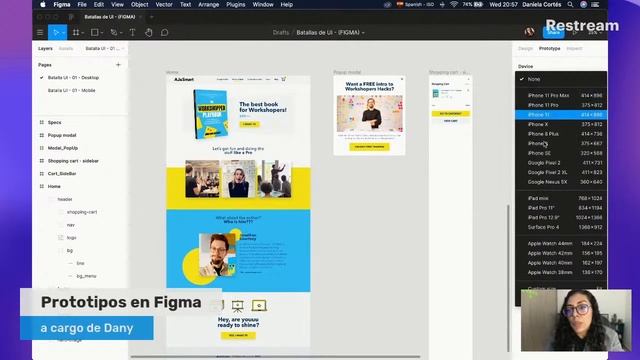This screenshot has height=360, width=640.
Task: Select the Move tool
Action: pos(56,33)
